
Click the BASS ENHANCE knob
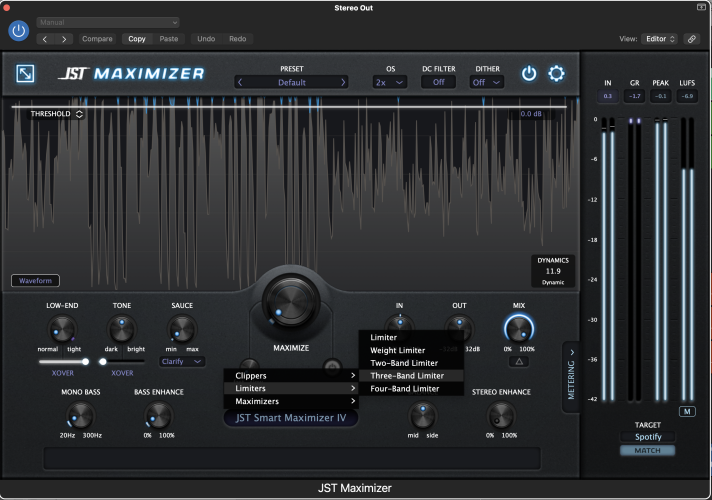(x=158, y=416)
